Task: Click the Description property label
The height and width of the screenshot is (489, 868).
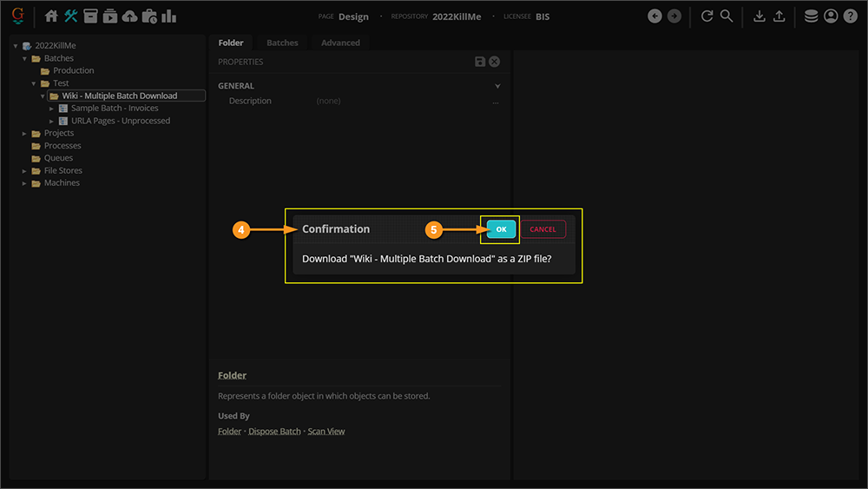Action: coord(250,101)
